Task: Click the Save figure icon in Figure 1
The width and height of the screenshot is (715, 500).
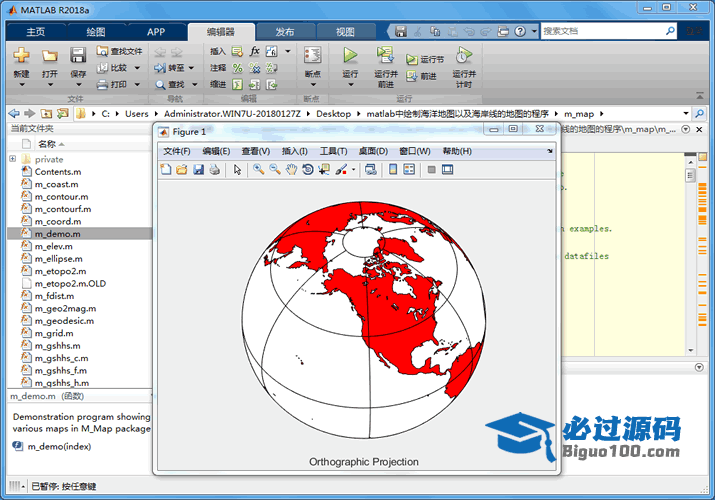Action: 198,170
